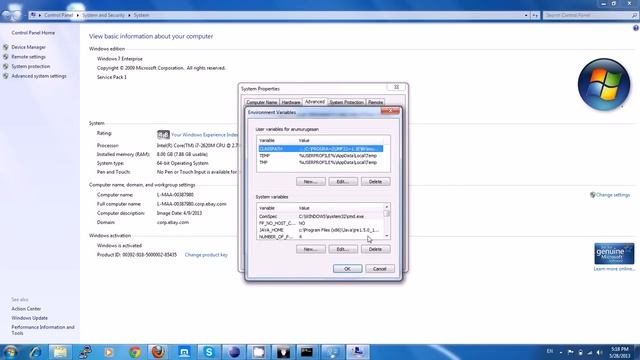Select the CLASSPATH user variable row

(x=320, y=149)
